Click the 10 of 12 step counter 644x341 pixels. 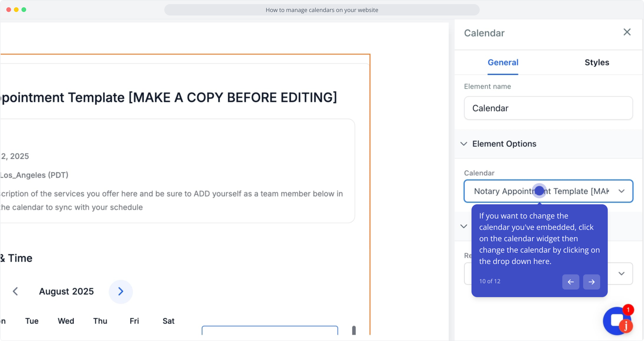point(490,281)
